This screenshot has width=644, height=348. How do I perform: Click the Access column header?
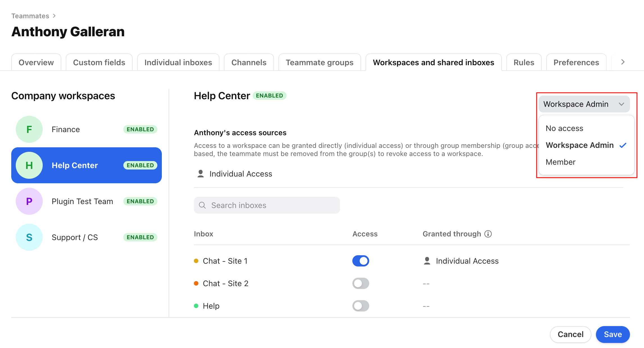click(x=365, y=234)
